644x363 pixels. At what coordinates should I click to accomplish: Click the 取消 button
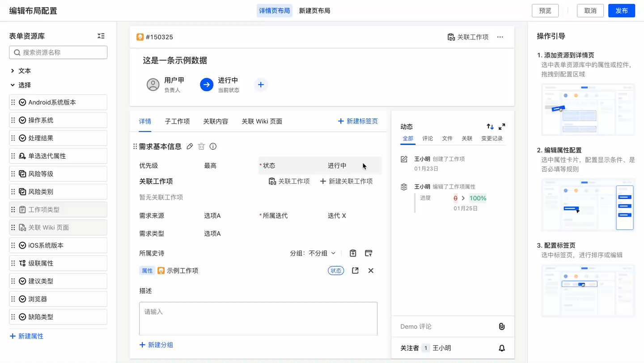590,11
